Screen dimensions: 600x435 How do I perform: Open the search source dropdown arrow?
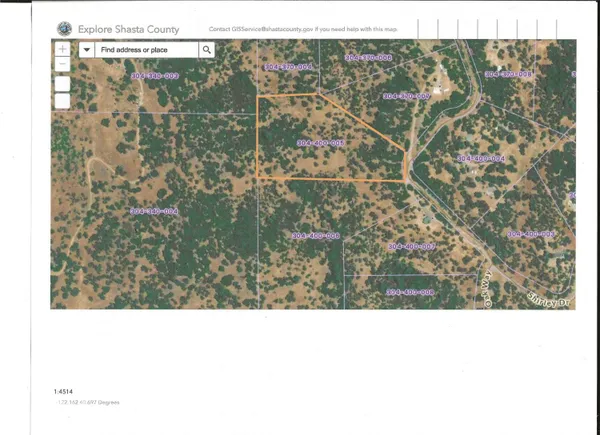click(x=87, y=48)
